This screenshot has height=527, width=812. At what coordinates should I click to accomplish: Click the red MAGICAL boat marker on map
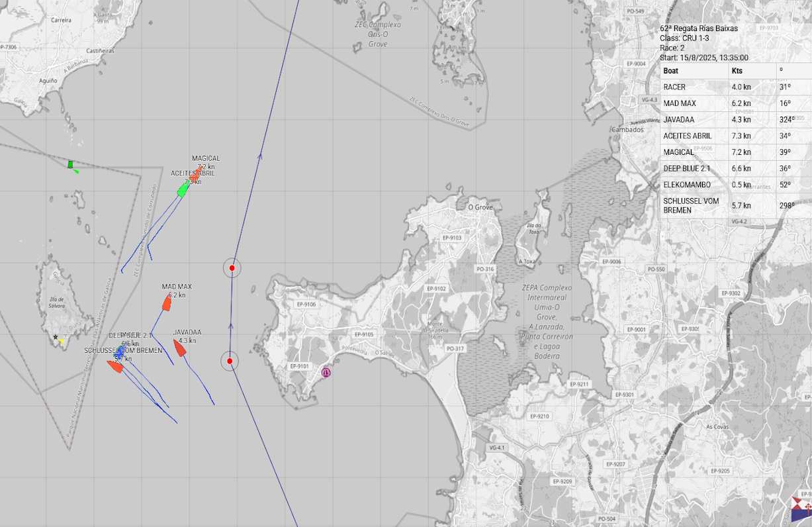195,174
